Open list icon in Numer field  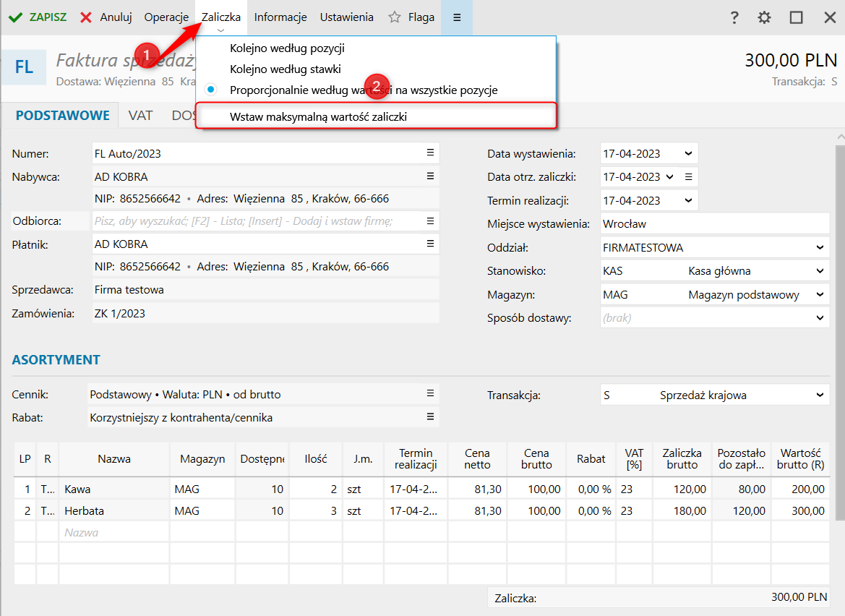pyautogui.click(x=430, y=153)
